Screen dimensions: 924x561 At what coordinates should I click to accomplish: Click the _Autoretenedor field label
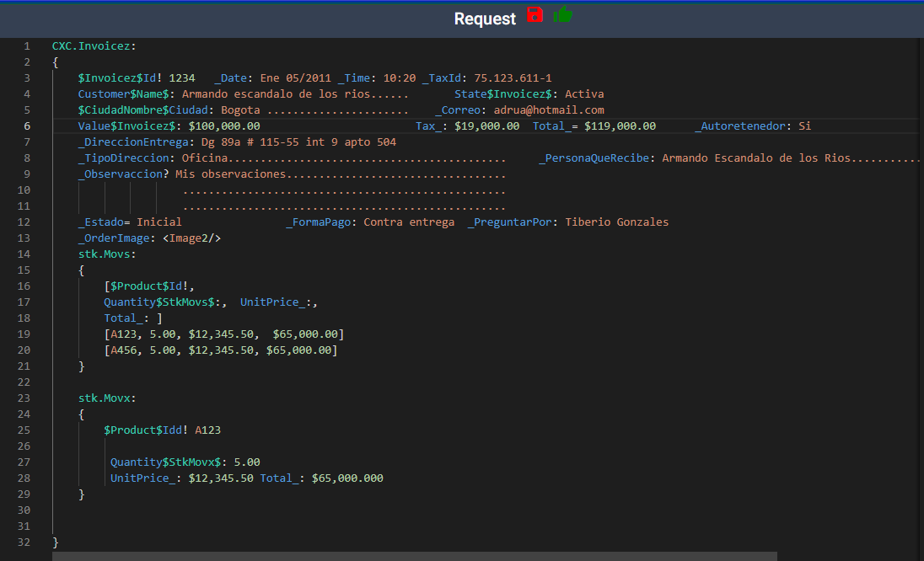pyautogui.click(x=740, y=126)
